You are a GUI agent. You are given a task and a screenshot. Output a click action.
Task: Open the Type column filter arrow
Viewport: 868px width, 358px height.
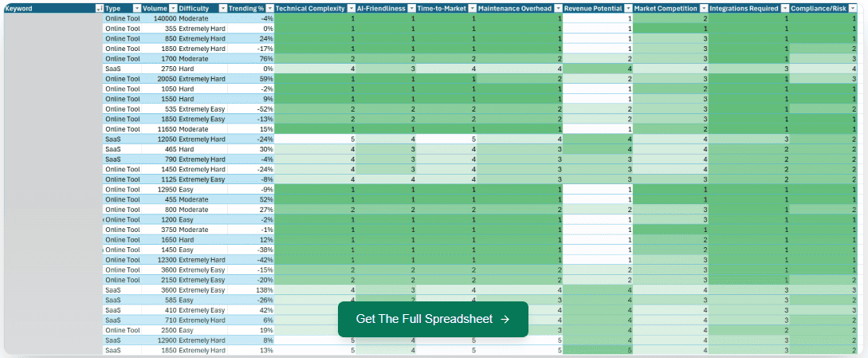(137, 8)
